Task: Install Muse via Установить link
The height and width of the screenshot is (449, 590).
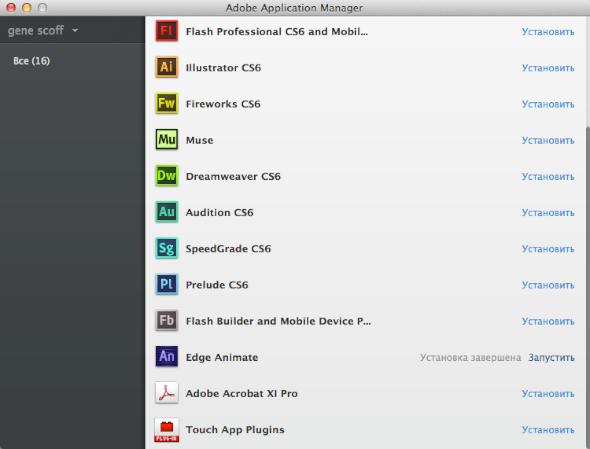Action: (x=548, y=140)
